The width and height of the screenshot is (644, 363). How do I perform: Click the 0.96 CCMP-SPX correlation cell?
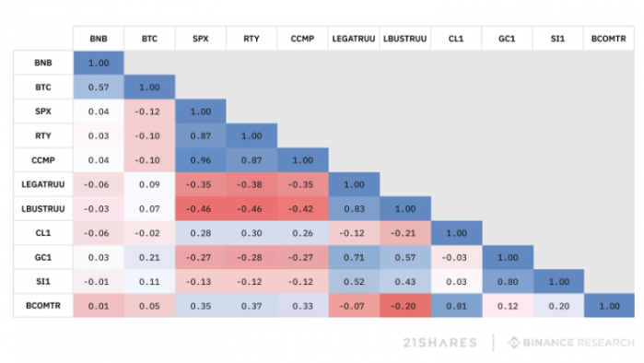[201, 160]
